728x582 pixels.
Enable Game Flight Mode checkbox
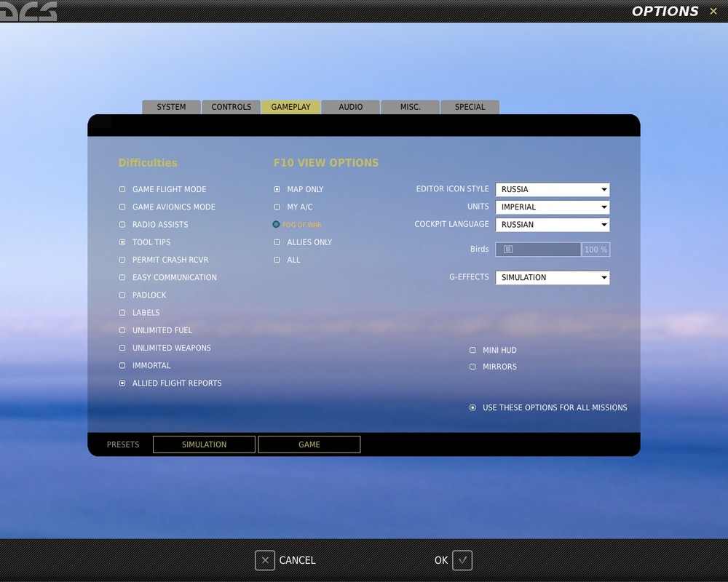click(x=122, y=189)
